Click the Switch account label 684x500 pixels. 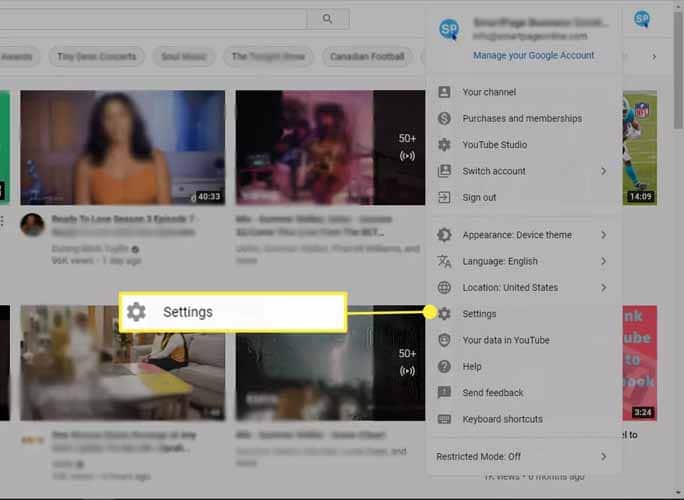(x=494, y=171)
